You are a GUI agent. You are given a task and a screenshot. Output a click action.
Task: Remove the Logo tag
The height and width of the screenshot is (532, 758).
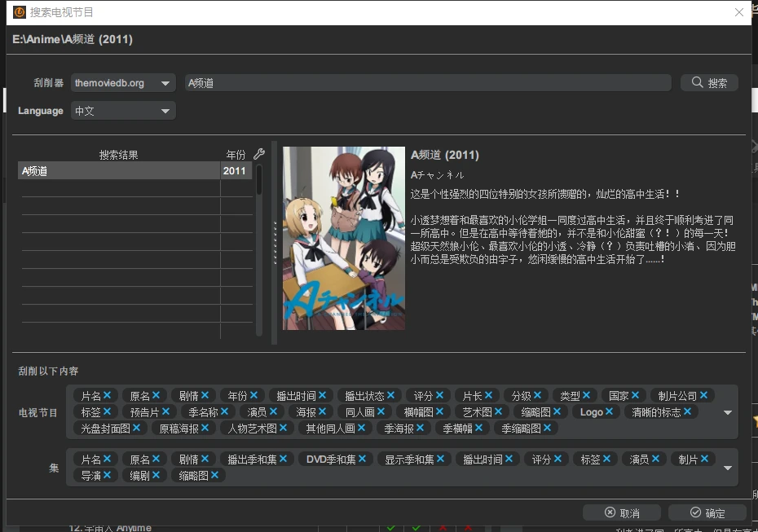[610, 412]
